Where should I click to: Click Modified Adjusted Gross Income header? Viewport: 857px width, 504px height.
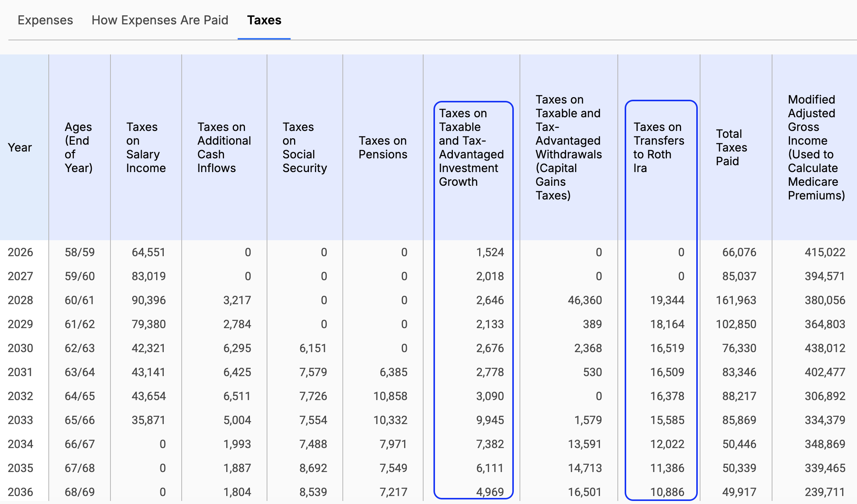[x=816, y=147]
